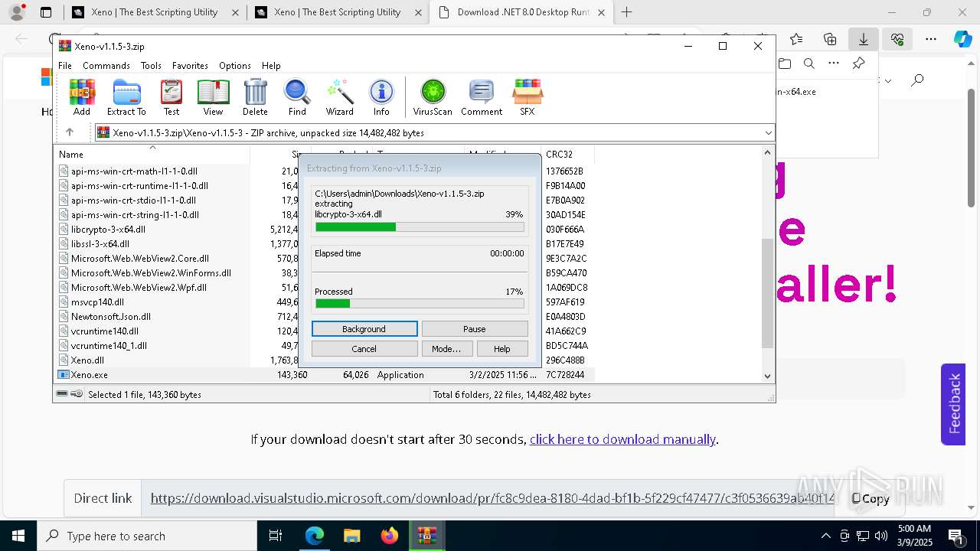Open Task View on taskbar
Viewport: 980px width, 551px height.
[276, 536]
